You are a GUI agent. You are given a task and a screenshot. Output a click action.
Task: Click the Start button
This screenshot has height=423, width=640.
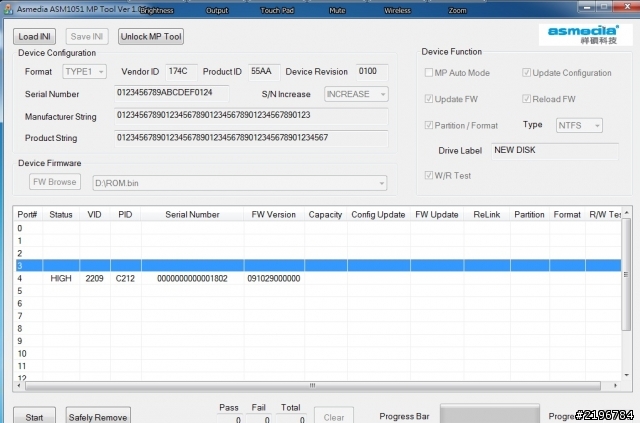click(x=34, y=416)
